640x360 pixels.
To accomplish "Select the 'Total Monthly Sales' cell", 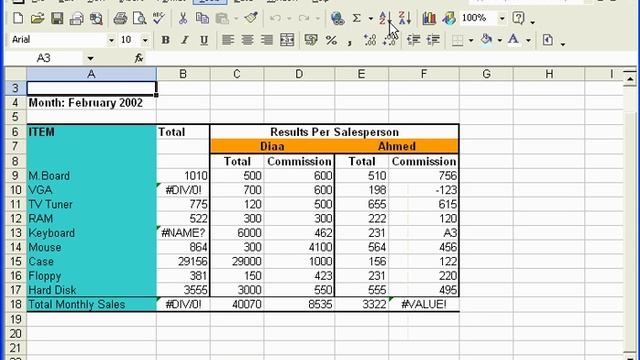I will click(91, 304).
